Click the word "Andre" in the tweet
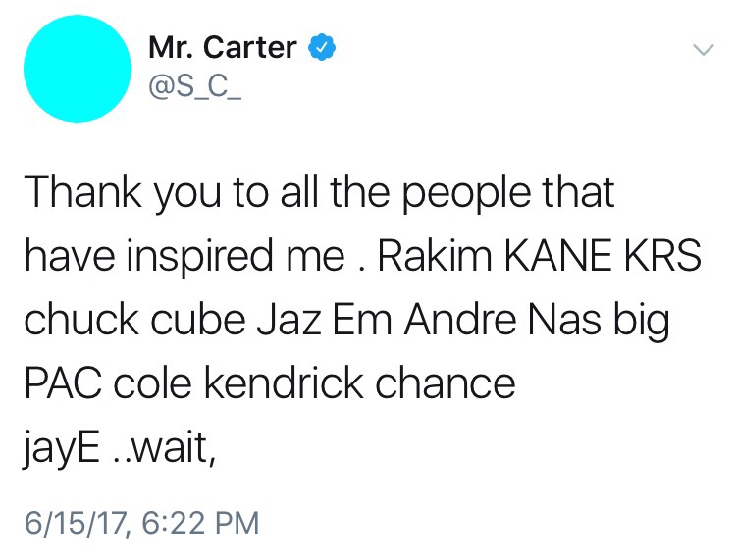Viewport: 736px width, 560px height. coord(460,320)
